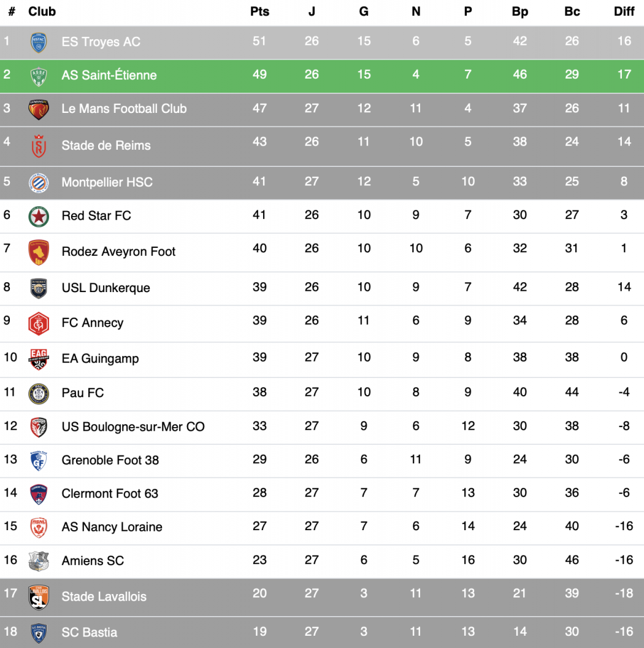Sort table by the Pts column header
Image resolution: width=644 pixels, height=648 pixels.
[x=259, y=12]
